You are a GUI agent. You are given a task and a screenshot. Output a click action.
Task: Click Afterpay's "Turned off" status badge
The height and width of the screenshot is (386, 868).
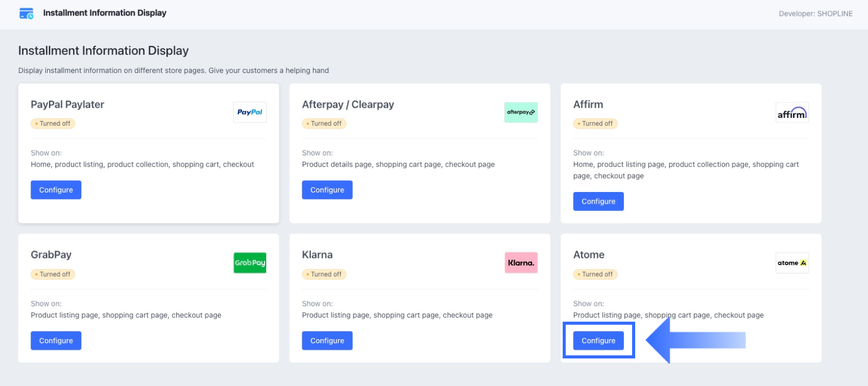pos(324,124)
